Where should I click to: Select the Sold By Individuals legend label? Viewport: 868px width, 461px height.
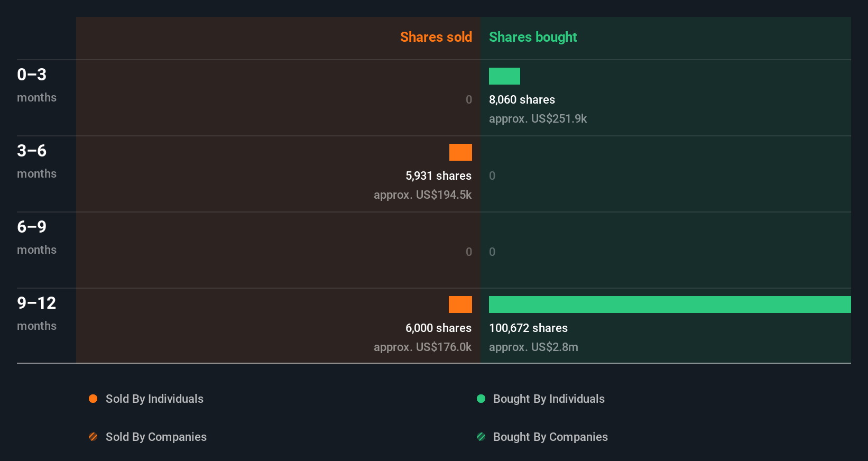[154, 399]
